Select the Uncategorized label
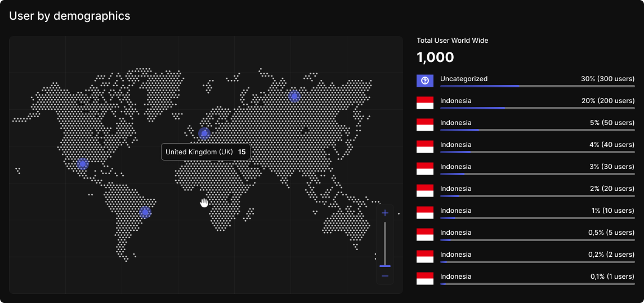 [x=464, y=79]
